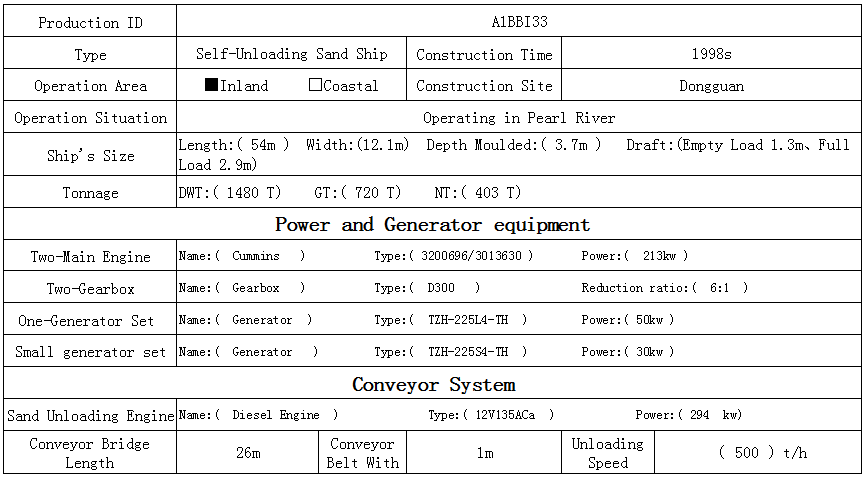Image resolution: width=867 pixels, height=478 pixels.
Task: Tick the Inland checkbox
Action: tap(212, 86)
